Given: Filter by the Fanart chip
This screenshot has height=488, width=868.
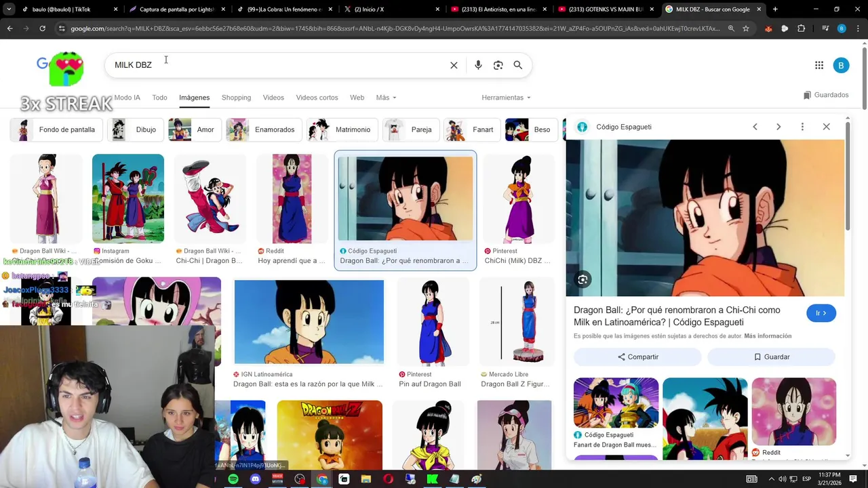Looking at the screenshot, I should (x=473, y=129).
